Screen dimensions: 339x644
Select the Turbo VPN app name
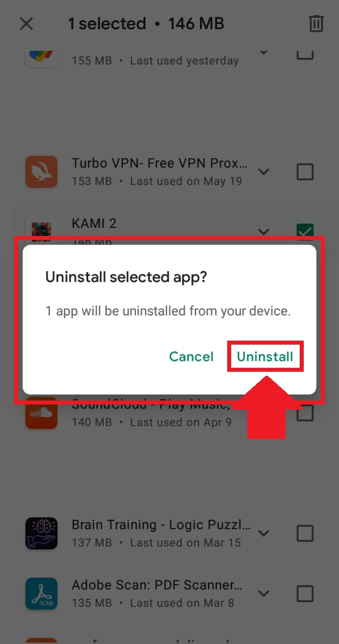(159, 164)
